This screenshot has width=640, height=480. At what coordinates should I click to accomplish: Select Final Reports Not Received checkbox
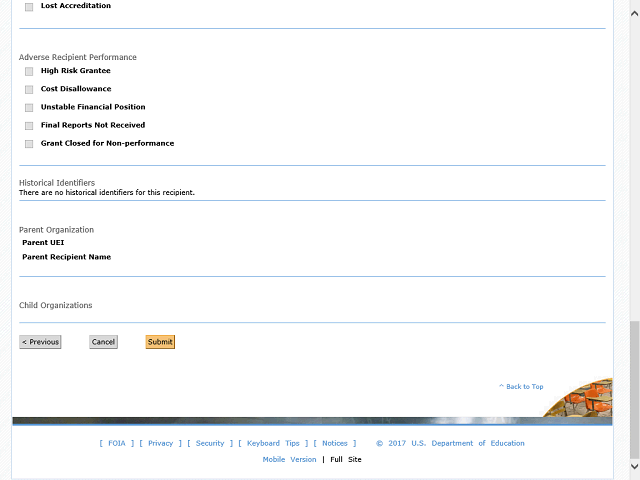tap(29, 126)
